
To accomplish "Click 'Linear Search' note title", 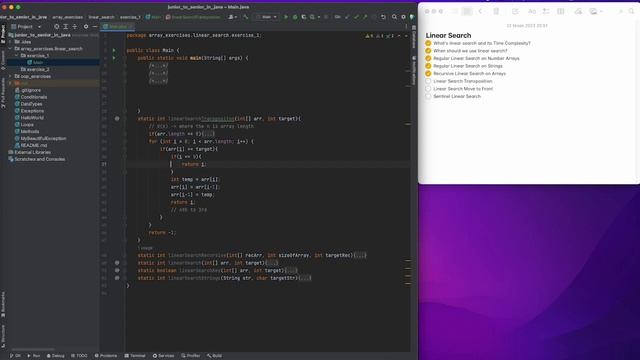I will [x=448, y=36].
